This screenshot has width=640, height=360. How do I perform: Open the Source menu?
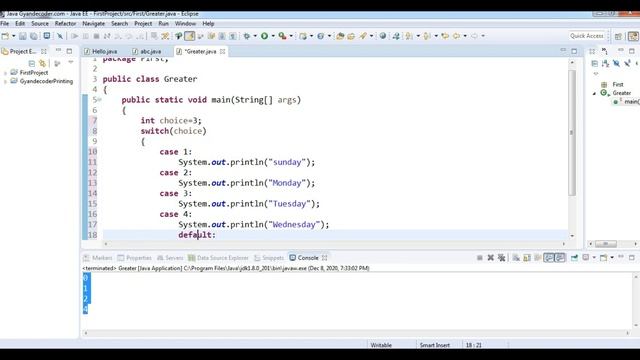pos(40,24)
